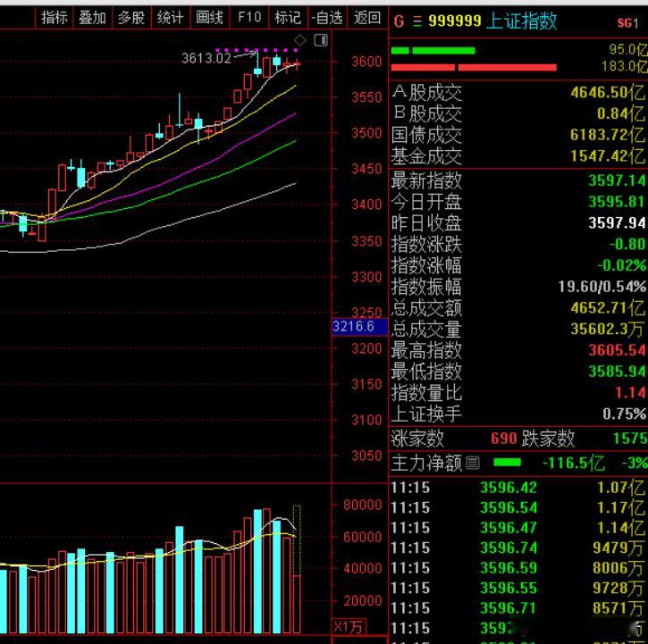Click the 指数涨跌 value -0.80

tap(627, 244)
